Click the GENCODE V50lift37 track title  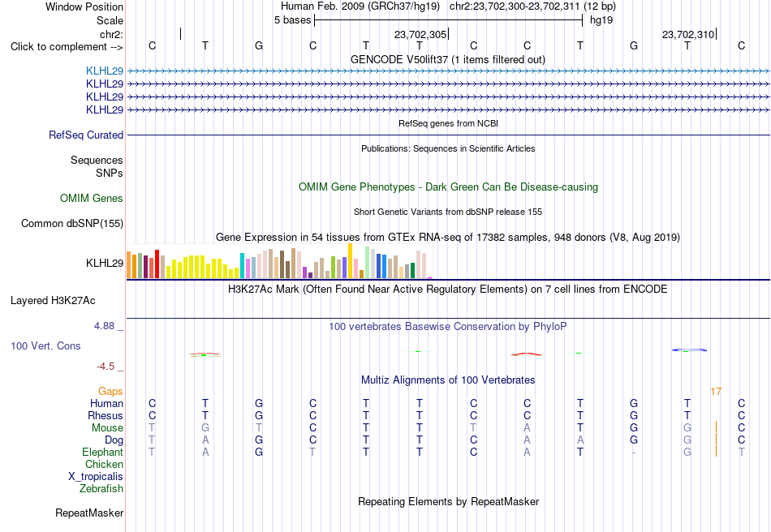click(x=448, y=59)
